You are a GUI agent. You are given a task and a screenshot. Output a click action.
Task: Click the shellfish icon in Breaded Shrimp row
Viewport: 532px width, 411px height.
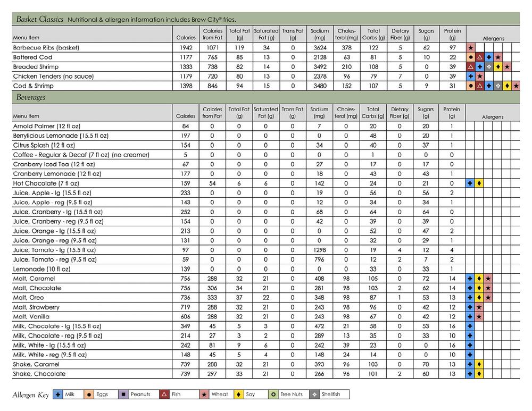(489, 67)
